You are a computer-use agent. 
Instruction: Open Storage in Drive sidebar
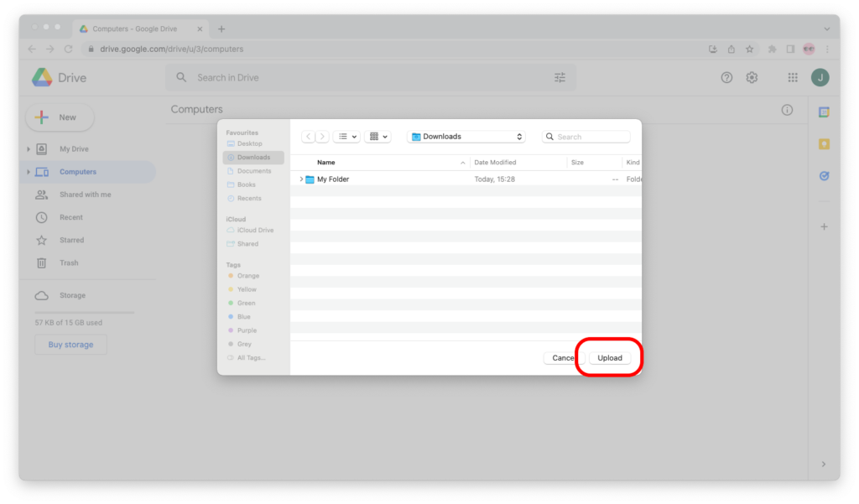(x=72, y=295)
